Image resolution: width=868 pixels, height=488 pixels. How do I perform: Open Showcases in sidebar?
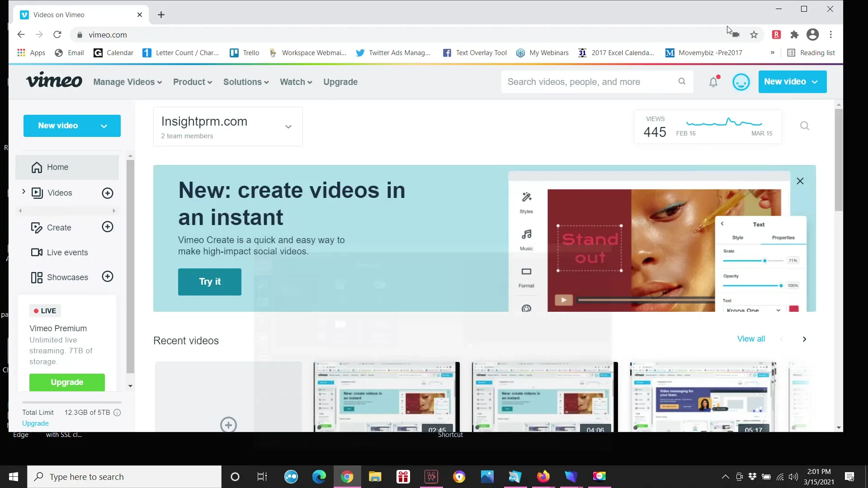click(x=60, y=277)
